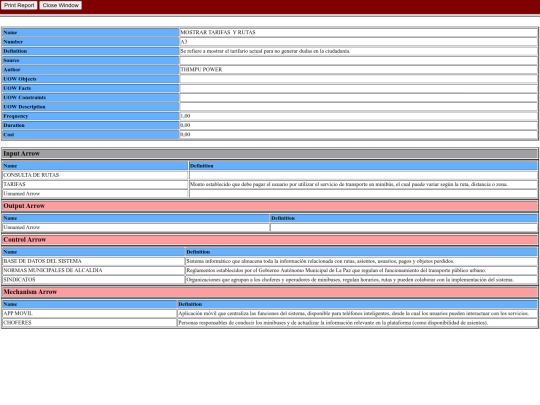Select the CHOFERES mechanism arrow
Screen dimensions: 540x405
coord(17,323)
